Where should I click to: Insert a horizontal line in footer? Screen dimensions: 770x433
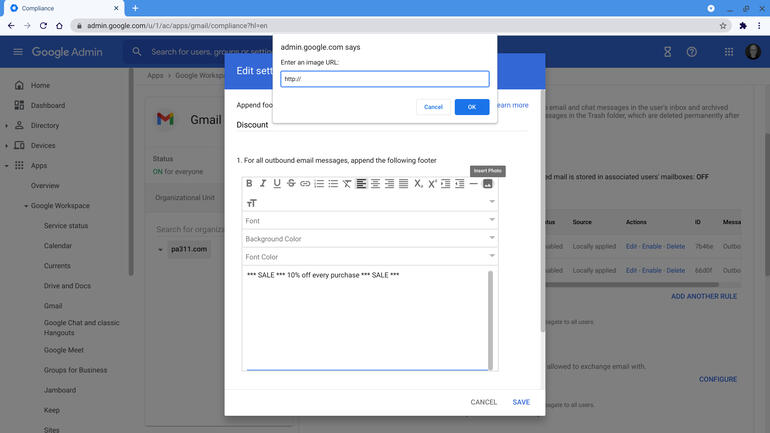473,184
